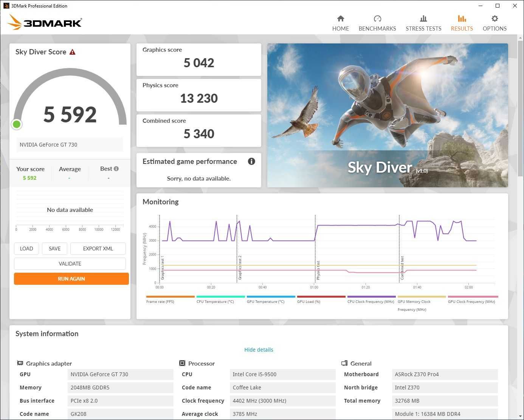Image resolution: width=524 pixels, height=420 pixels.
Task: Click the Processor chip icon
Action: pos(182,363)
